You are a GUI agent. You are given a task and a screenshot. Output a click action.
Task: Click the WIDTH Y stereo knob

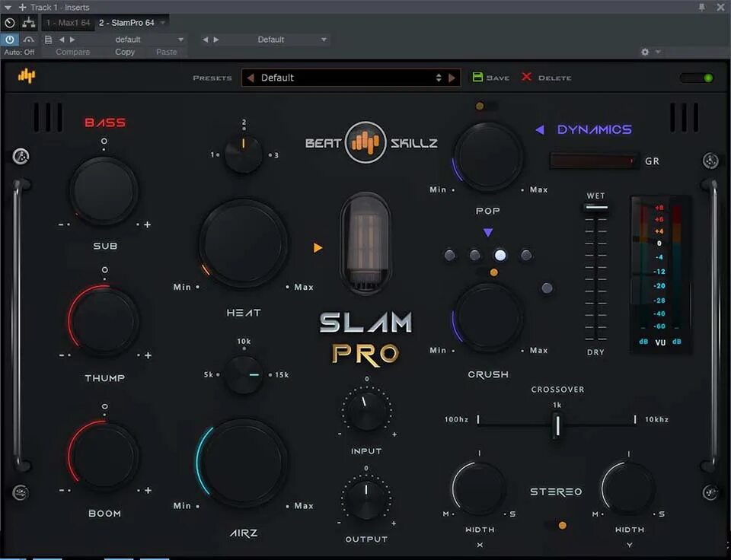coord(628,489)
